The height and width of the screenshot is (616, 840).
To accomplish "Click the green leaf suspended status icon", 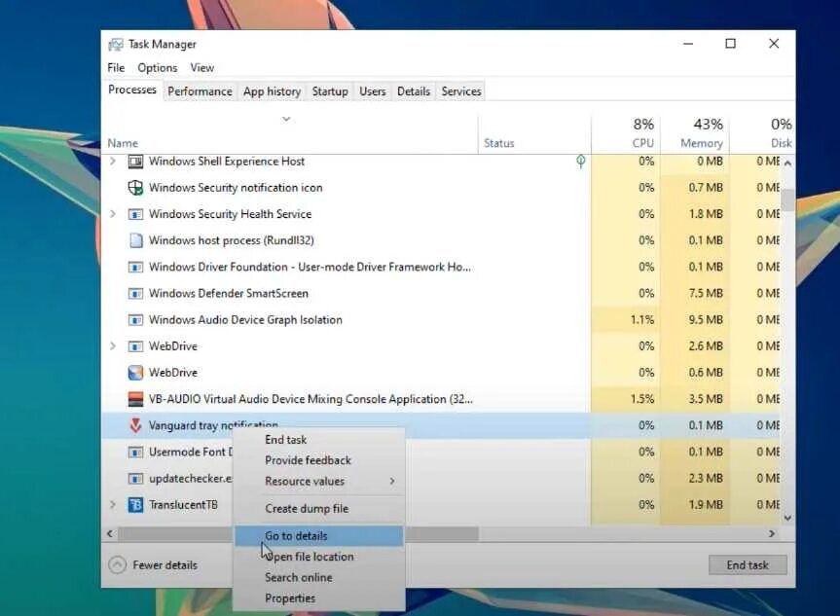I will tap(580, 162).
